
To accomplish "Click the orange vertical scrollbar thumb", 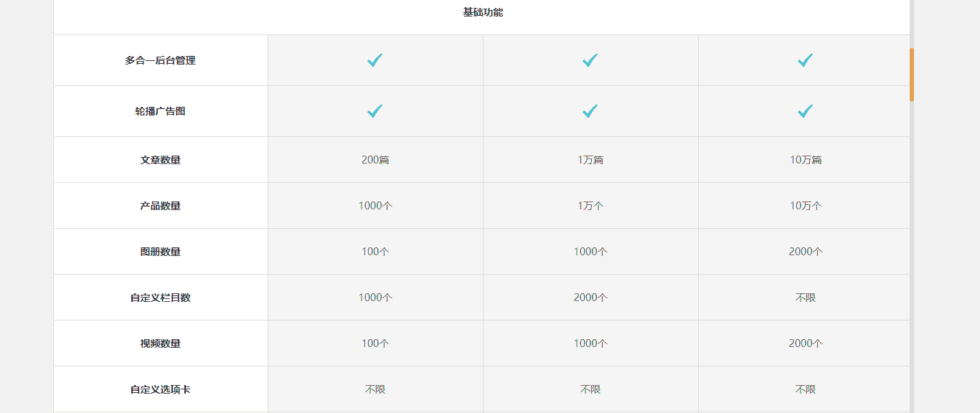I will (x=912, y=75).
